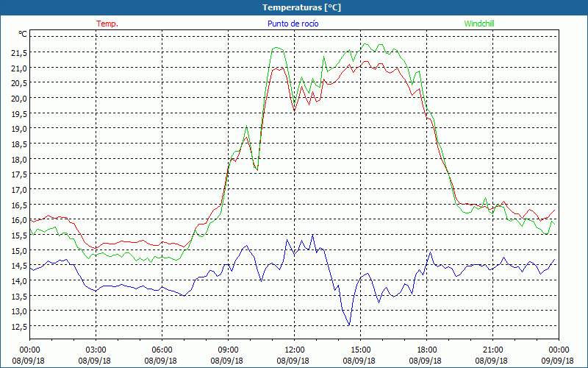The height and width of the screenshot is (368, 588).
Task: Click the 21,0 y-axis value
Action: point(19,68)
